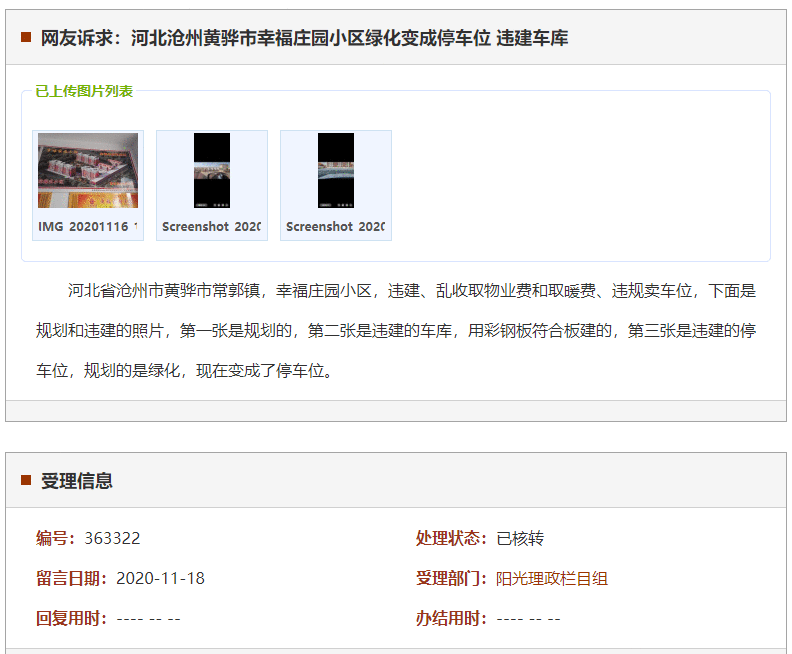Click the complaint description paragraph
This screenshot has width=792, height=654.
[x=396, y=331]
